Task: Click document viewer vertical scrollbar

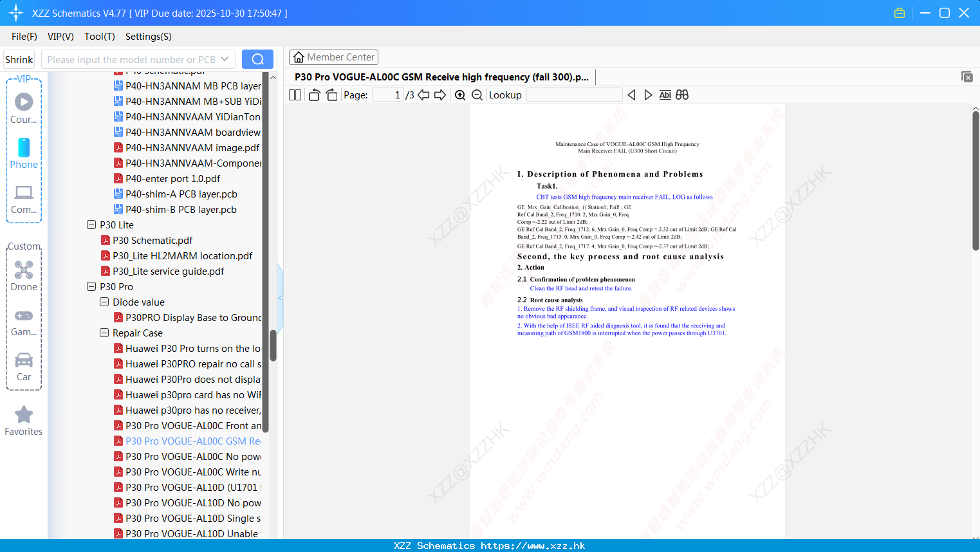Action: (975, 180)
